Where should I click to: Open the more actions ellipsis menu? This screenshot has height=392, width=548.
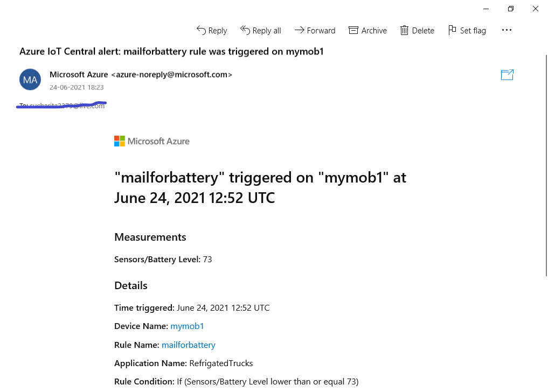pyautogui.click(x=507, y=30)
